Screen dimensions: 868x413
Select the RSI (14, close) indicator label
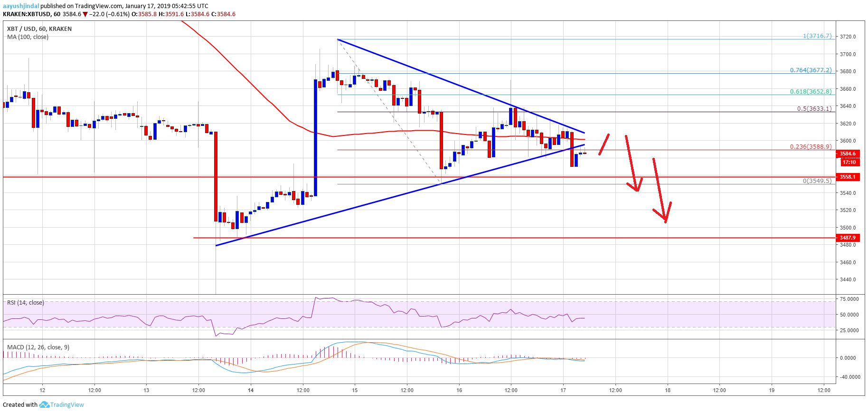coord(26,303)
